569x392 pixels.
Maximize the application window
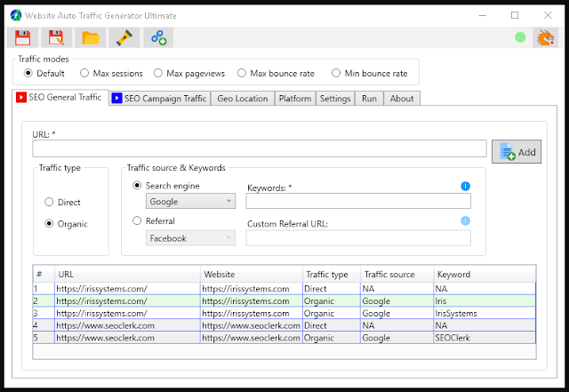point(515,15)
